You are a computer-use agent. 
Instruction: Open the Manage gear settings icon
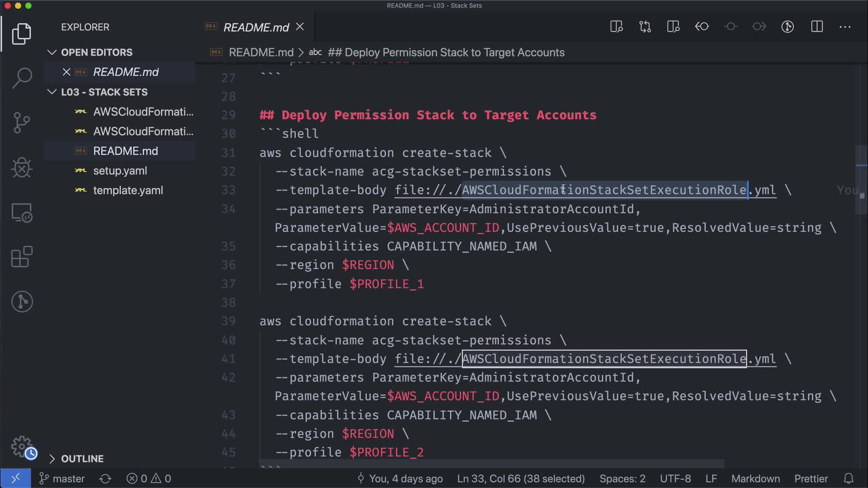[22, 446]
